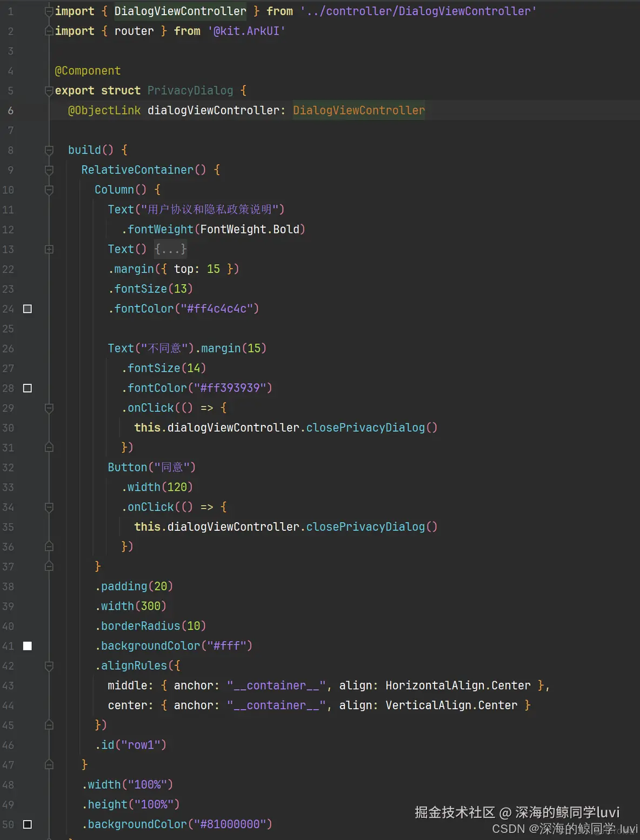The image size is (640, 840).
Task: Click the folded {...} placeholder after Text()
Action: (x=170, y=249)
